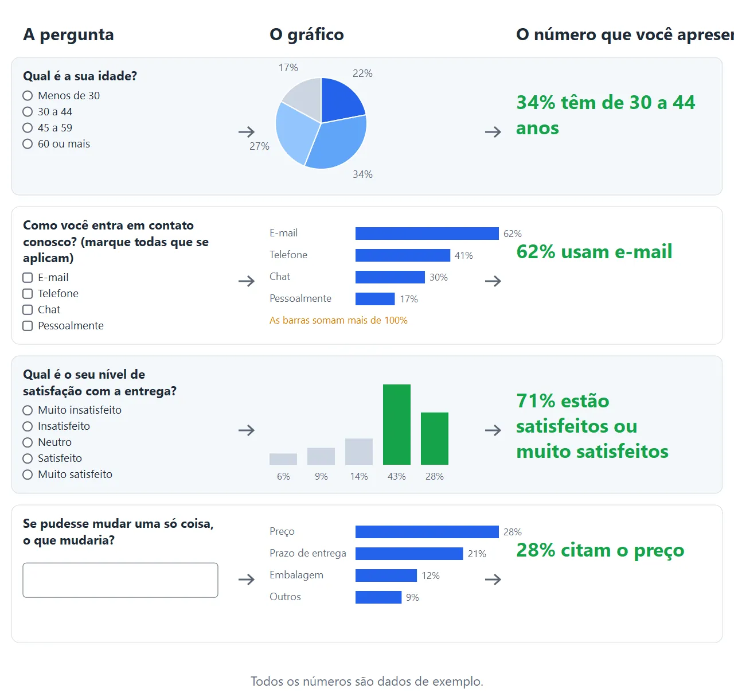Pick the "60 ou mais" radio option
This screenshot has height=700, width=734.
pos(28,144)
